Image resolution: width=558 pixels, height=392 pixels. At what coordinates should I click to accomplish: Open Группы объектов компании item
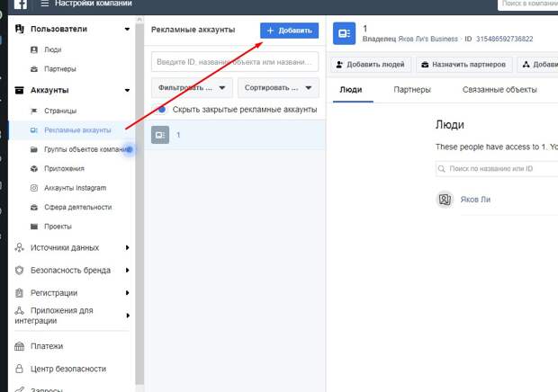[x=85, y=149]
